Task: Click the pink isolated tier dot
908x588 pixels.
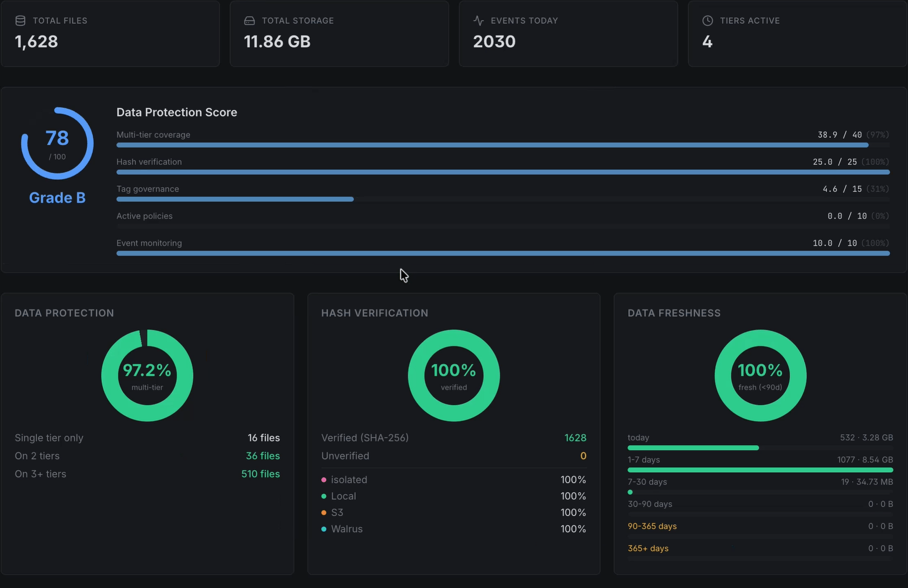Action: pyautogui.click(x=323, y=480)
